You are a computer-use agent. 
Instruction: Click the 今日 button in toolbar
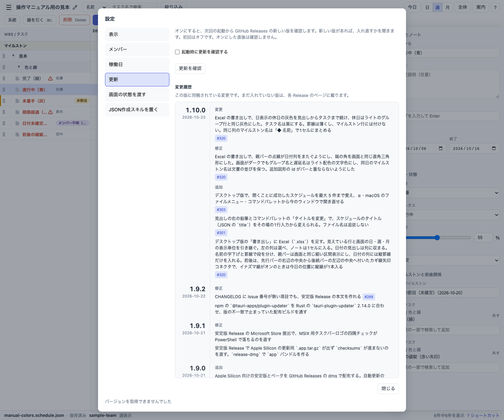412,7
